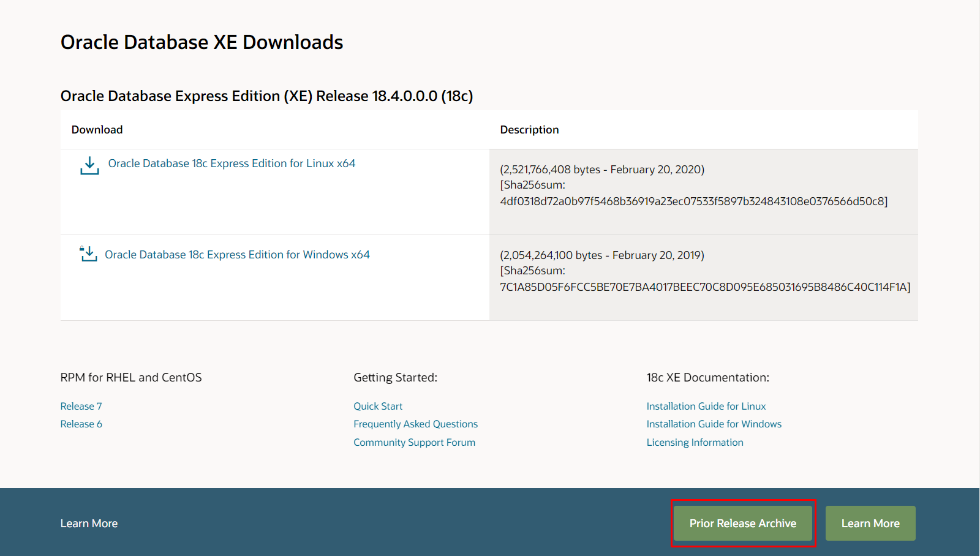Open Frequently Asked Questions link
Image resolution: width=980 pixels, height=556 pixels.
pos(415,424)
